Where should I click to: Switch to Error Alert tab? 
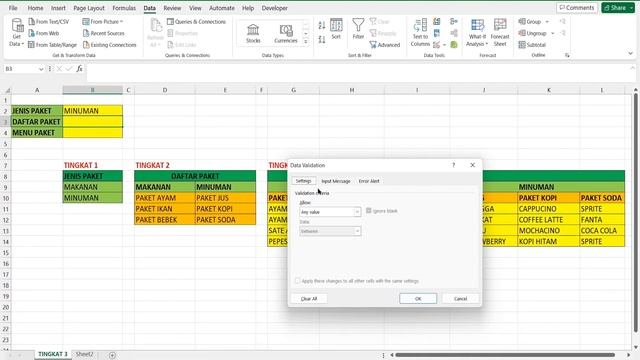(369, 181)
